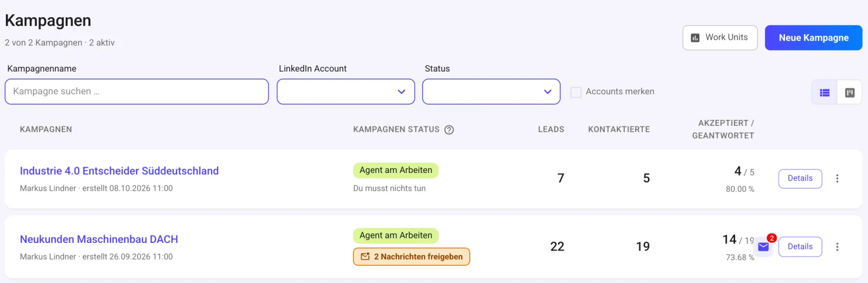This screenshot has width=868, height=283.
Task: Click leads count 22 for Neukunden Maschinenbau
Action: (x=557, y=247)
